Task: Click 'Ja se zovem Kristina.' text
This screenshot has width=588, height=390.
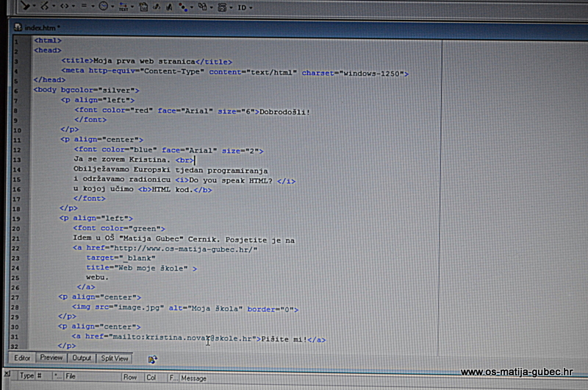Action: [x=122, y=159]
